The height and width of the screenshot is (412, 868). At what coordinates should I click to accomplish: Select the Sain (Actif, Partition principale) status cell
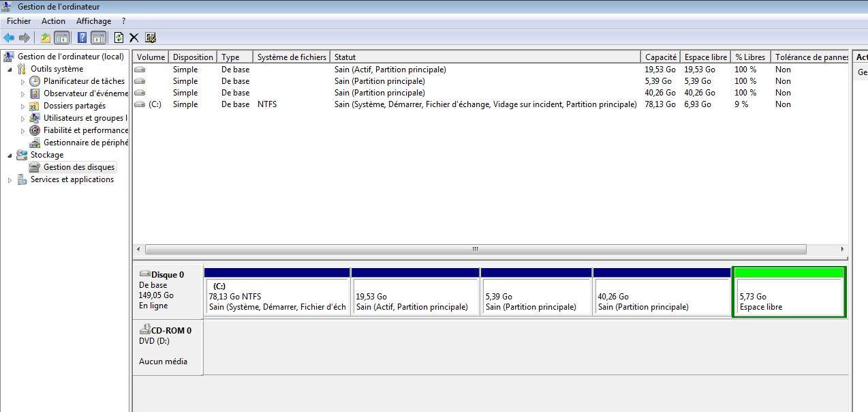click(390, 70)
